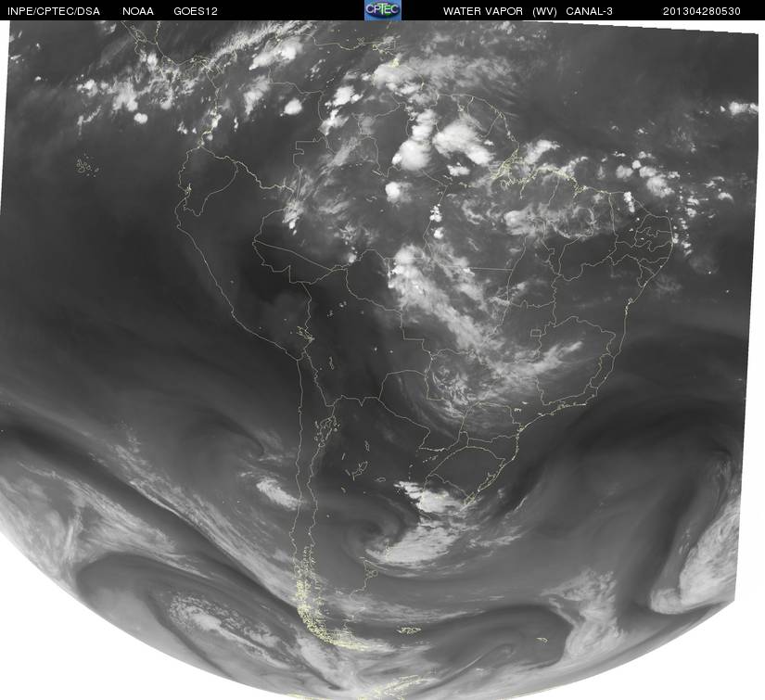Click the water vapor satellite image
This screenshot has height=700, width=765.
tap(382, 360)
